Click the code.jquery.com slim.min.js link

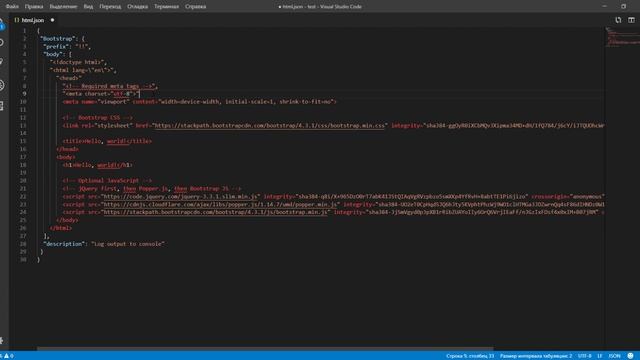pos(180,197)
